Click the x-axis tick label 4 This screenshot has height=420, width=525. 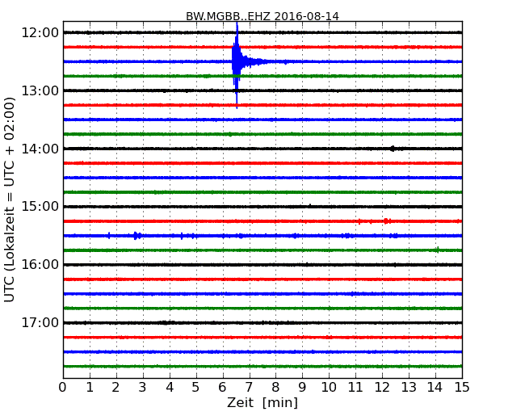[170, 388]
